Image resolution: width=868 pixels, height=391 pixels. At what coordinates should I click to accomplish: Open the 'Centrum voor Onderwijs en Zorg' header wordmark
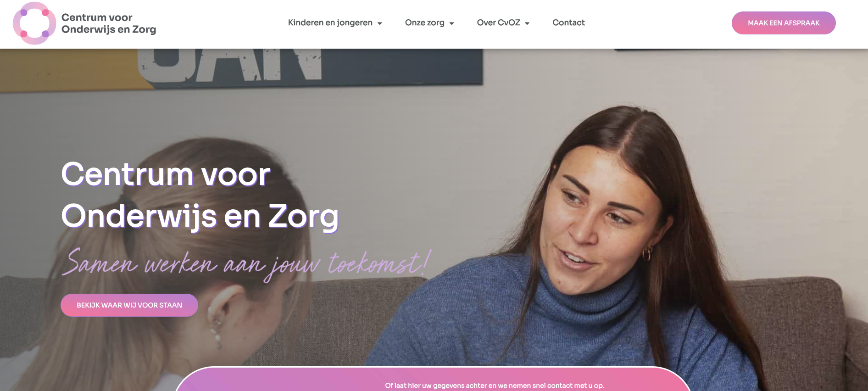click(109, 23)
